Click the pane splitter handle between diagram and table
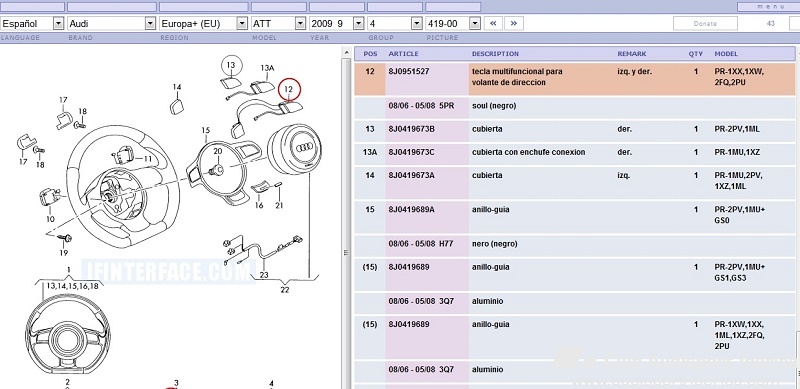This screenshot has height=389, width=800. (x=346, y=253)
